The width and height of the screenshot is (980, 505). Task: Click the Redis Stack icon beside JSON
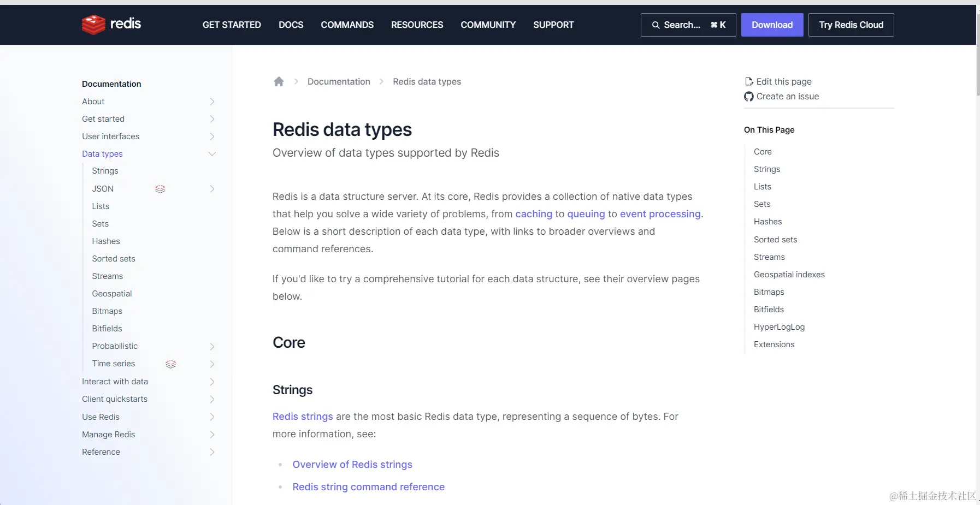click(x=160, y=189)
